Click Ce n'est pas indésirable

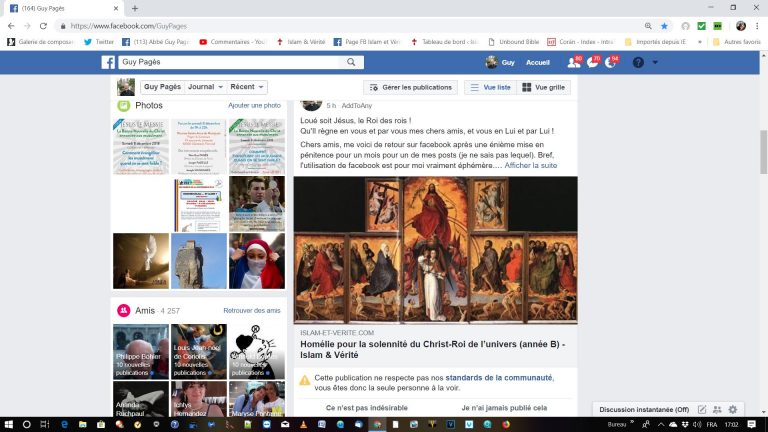point(366,408)
